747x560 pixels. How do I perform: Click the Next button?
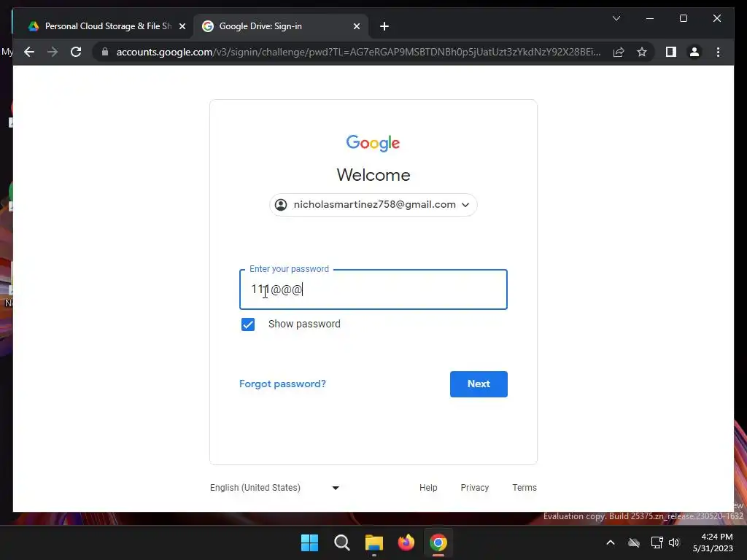[x=479, y=384]
